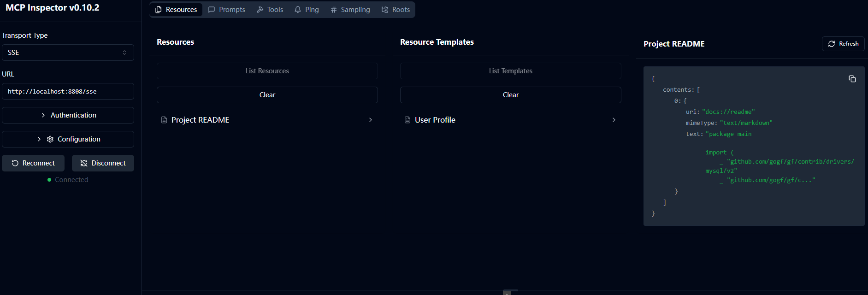This screenshot has height=295, width=868.
Task: Click the chevron on User Profile row
Action: 614,120
